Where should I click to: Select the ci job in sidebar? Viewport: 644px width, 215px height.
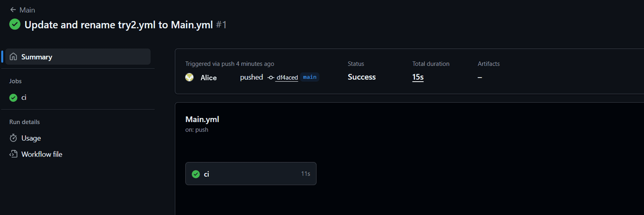(x=24, y=98)
